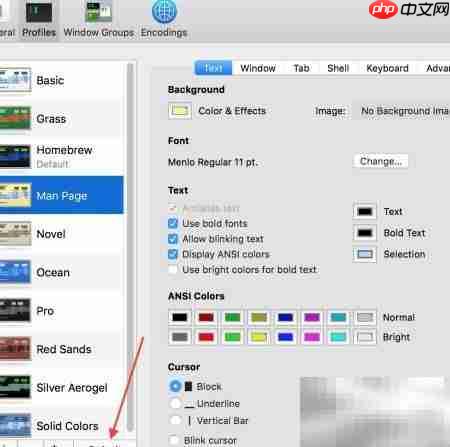The height and width of the screenshot is (447, 450).
Task: Switch to the Shell tab
Action: tap(338, 68)
